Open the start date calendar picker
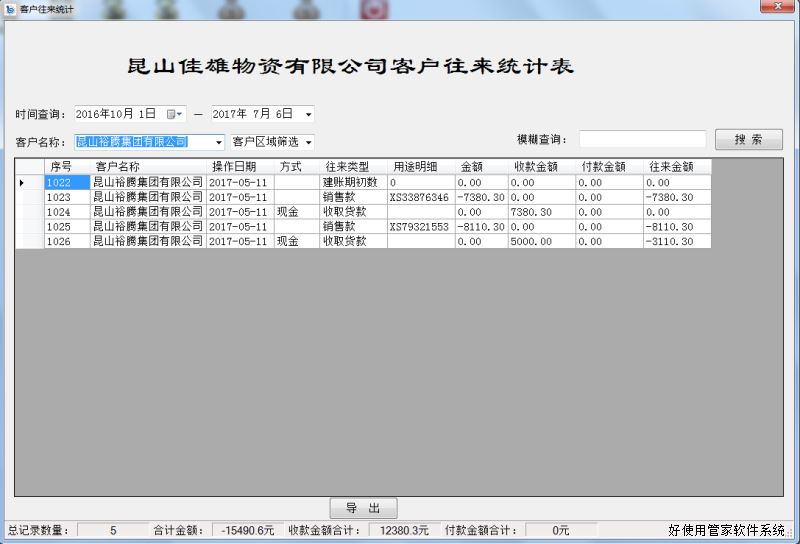 point(175,114)
